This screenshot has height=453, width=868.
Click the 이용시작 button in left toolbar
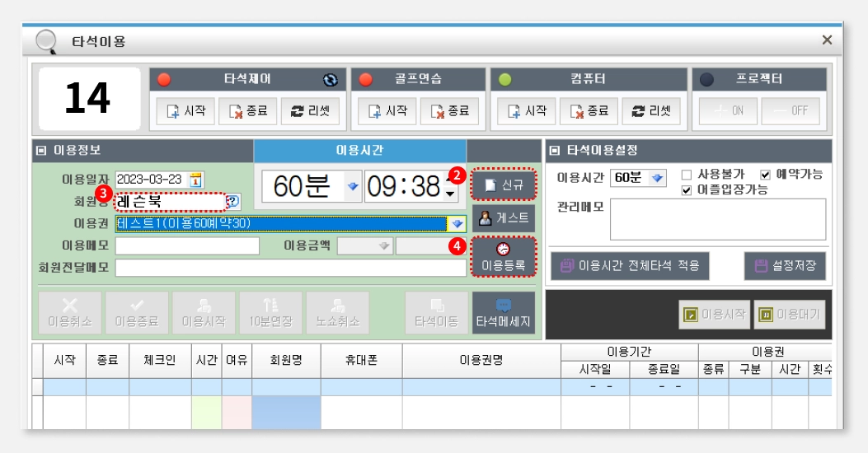204,313
